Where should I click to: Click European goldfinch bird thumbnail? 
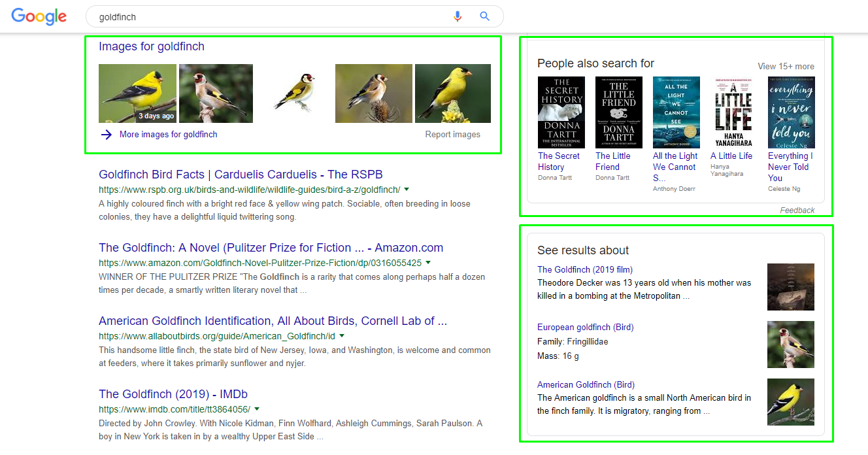791,345
